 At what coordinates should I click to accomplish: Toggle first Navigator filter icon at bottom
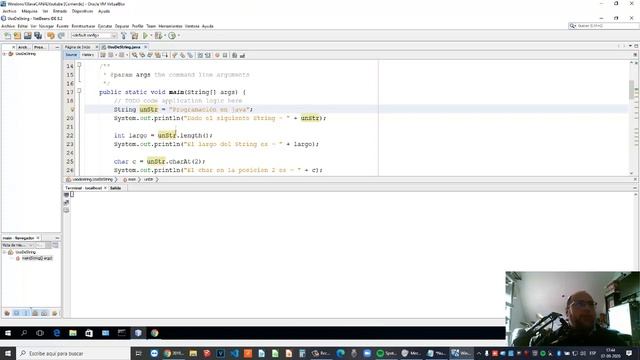click(x=7, y=313)
